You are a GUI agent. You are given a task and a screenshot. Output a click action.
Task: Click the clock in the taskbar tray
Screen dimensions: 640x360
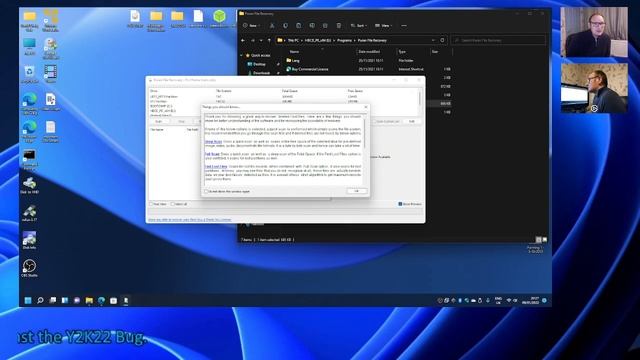point(530,300)
